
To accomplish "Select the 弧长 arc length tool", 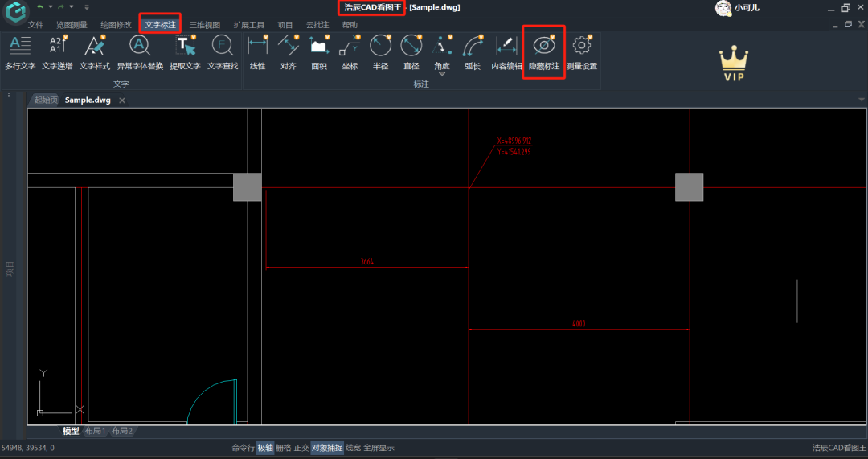I will 473,52.
